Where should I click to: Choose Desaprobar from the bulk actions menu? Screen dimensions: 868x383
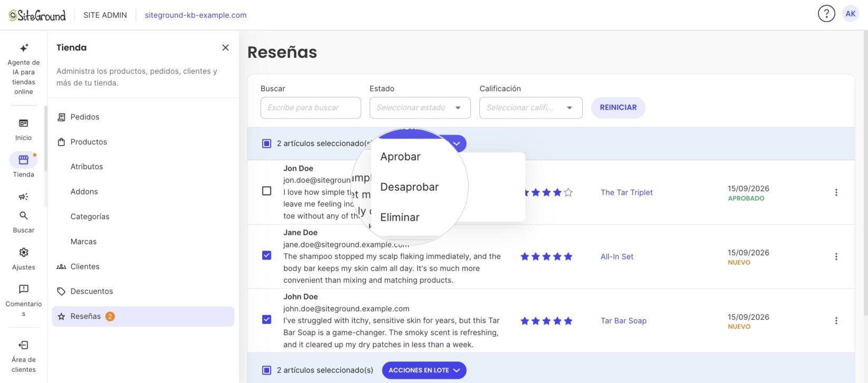(409, 187)
